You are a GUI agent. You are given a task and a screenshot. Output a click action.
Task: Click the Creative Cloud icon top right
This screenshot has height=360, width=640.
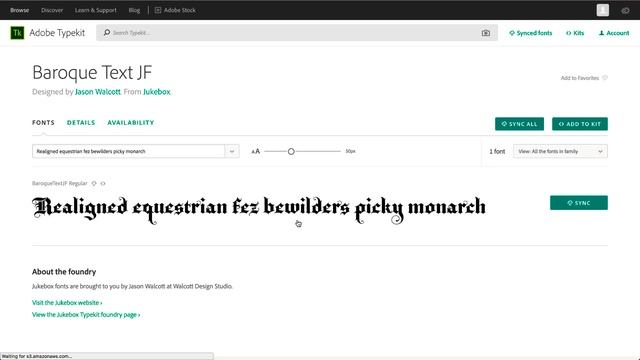[x=625, y=10]
